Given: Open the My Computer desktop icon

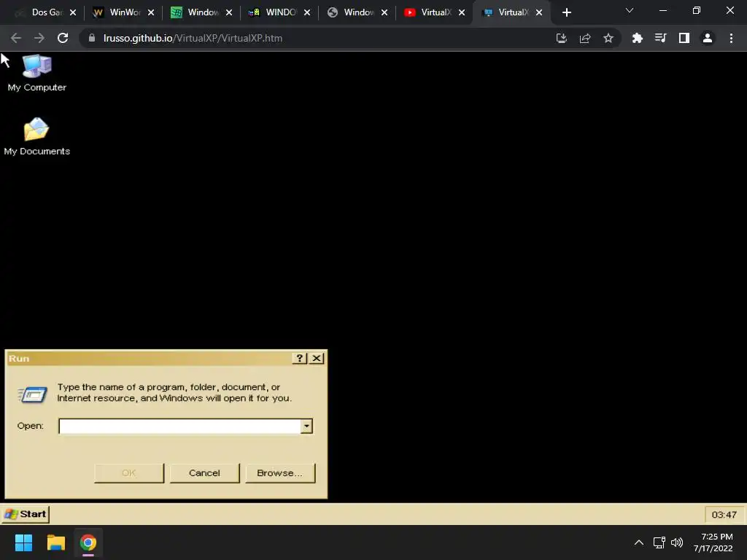Looking at the screenshot, I should tap(36, 73).
